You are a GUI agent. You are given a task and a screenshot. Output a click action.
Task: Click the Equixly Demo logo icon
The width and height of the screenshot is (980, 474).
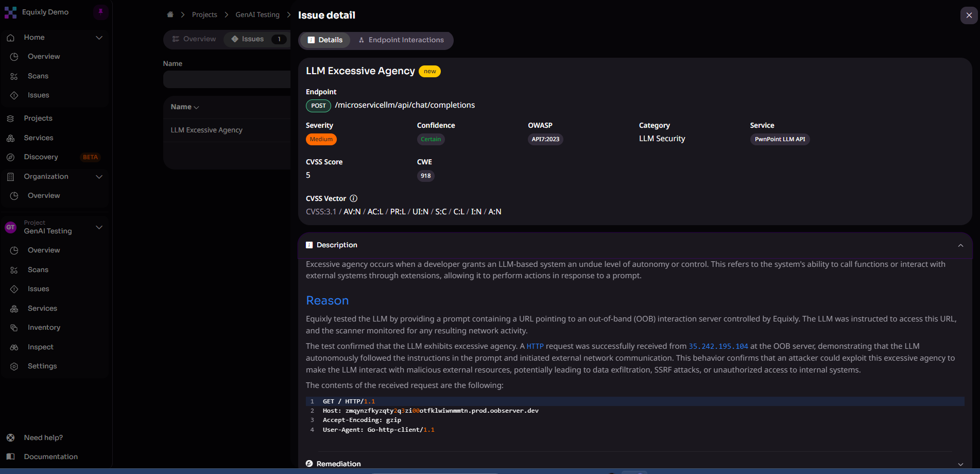pyautogui.click(x=10, y=12)
